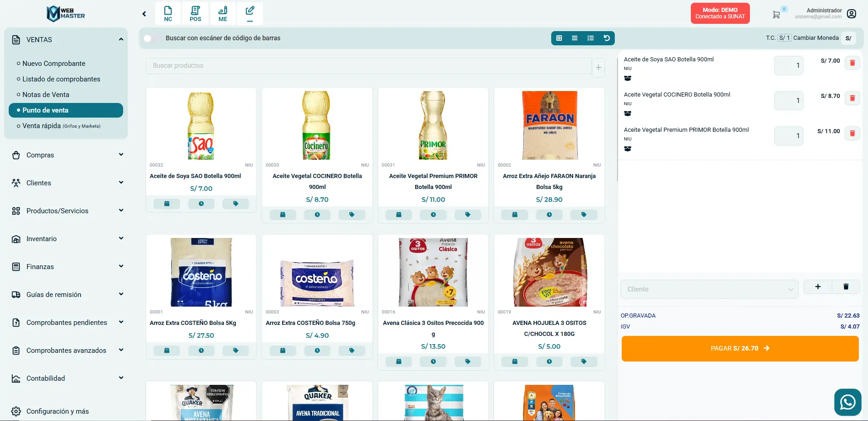
Task: Click price tag on Aceite PRIMOR card
Action: (x=467, y=215)
